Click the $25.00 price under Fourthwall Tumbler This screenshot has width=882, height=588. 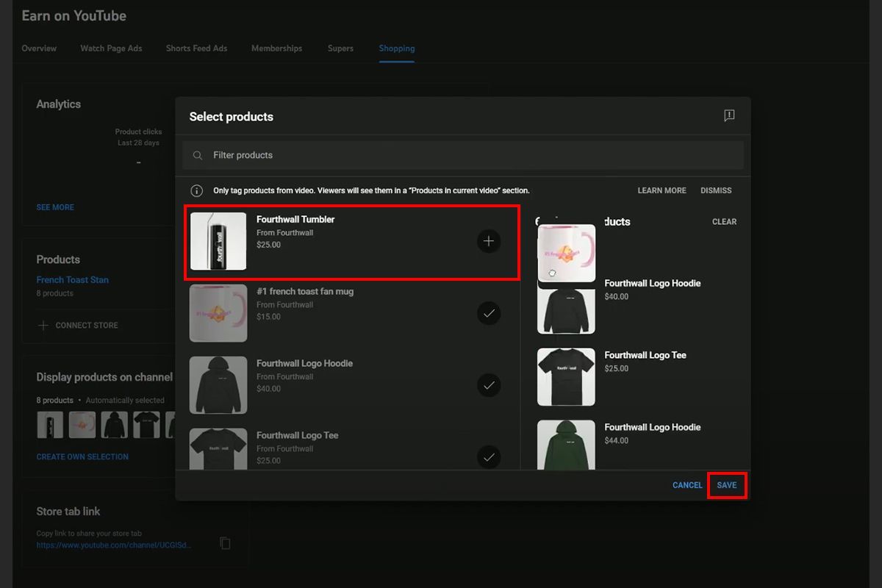(268, 245)
